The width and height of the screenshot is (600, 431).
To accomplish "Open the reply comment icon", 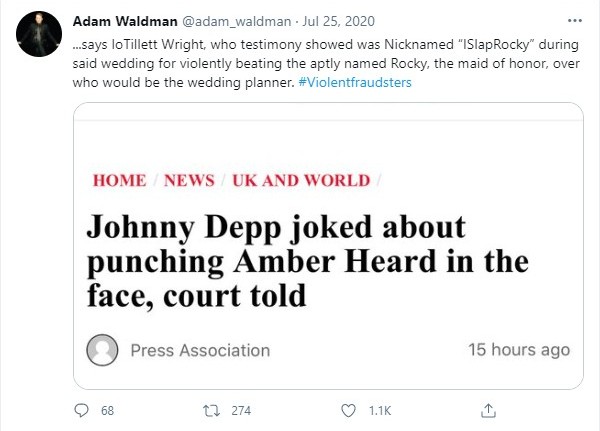I will coord(81,410).
